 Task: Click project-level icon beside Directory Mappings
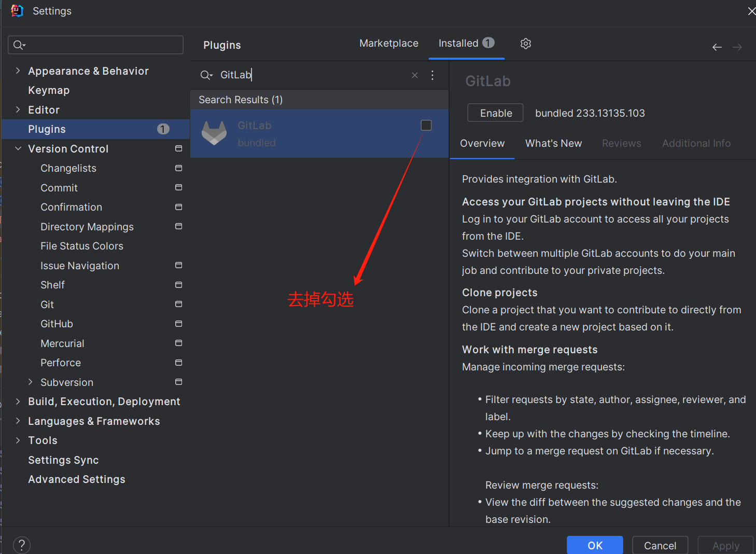179,226
